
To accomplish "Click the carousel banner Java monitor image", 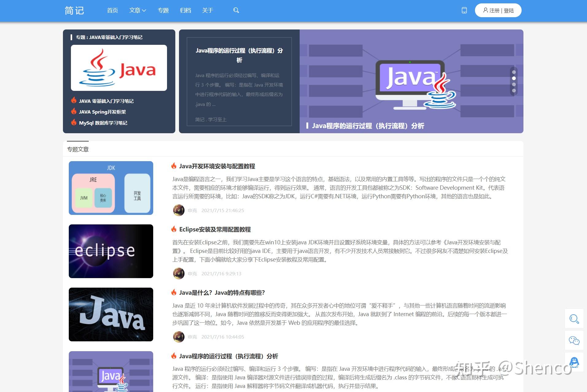I will pos(411,81).
